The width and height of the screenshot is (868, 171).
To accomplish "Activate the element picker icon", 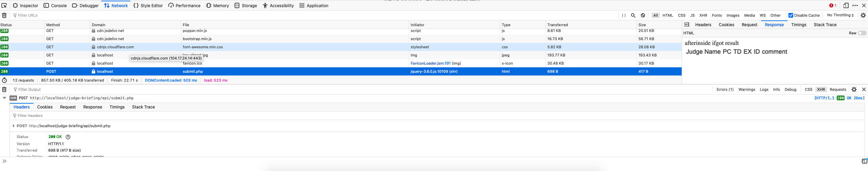I will (x=4, y=5).
